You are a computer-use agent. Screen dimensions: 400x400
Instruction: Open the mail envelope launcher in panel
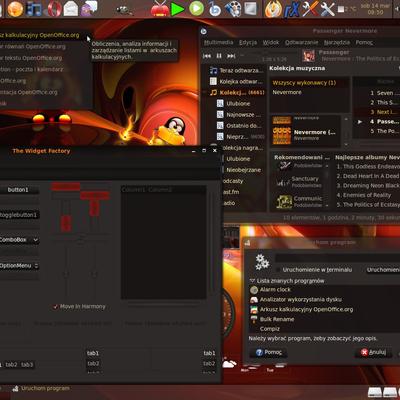tap(71, 9)
